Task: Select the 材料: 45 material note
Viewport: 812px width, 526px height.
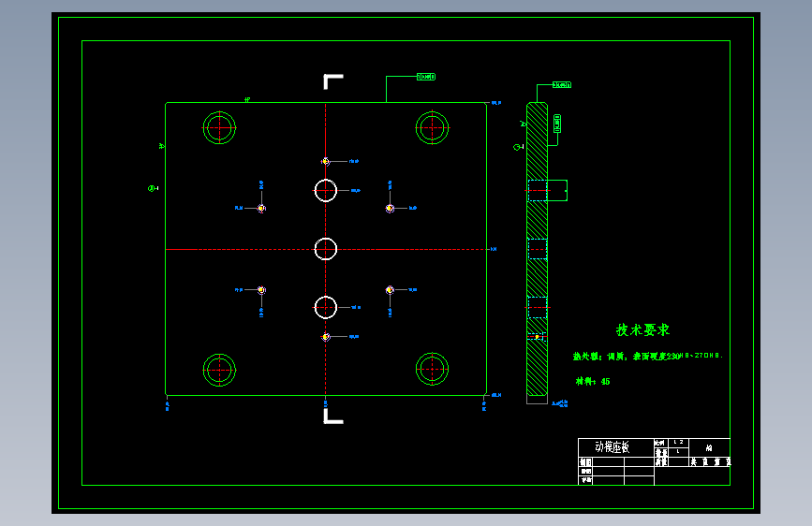Action: (x=593, y=382)
